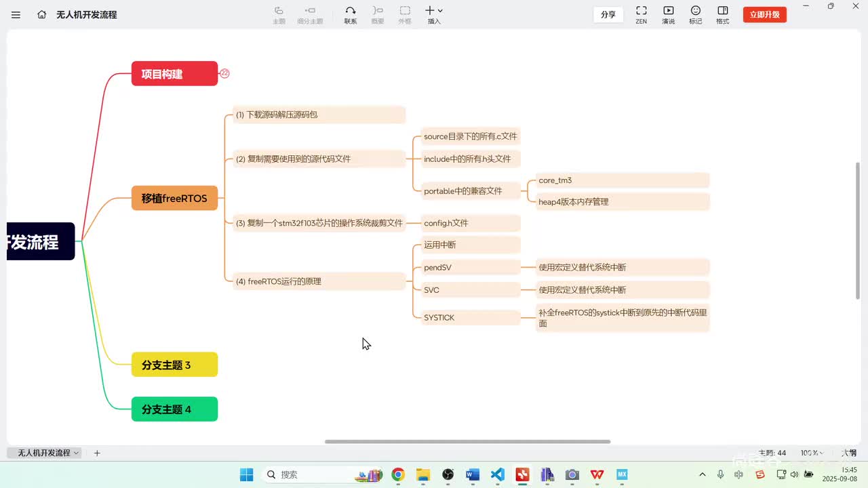The image size is (868, 488).
Task: Open XMind icon in taskbar
Action: pyautogui.click(x=522, y=474)
